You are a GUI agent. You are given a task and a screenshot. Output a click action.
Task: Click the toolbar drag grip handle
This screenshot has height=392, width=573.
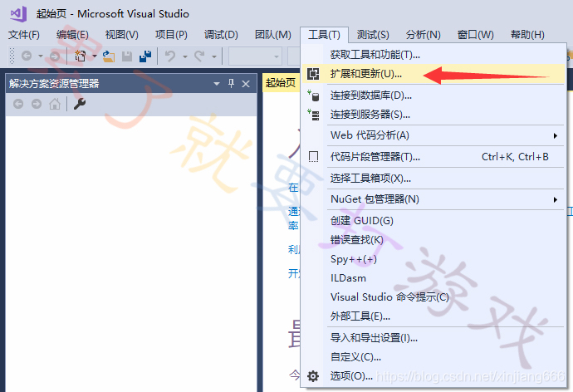coord(12,56)
